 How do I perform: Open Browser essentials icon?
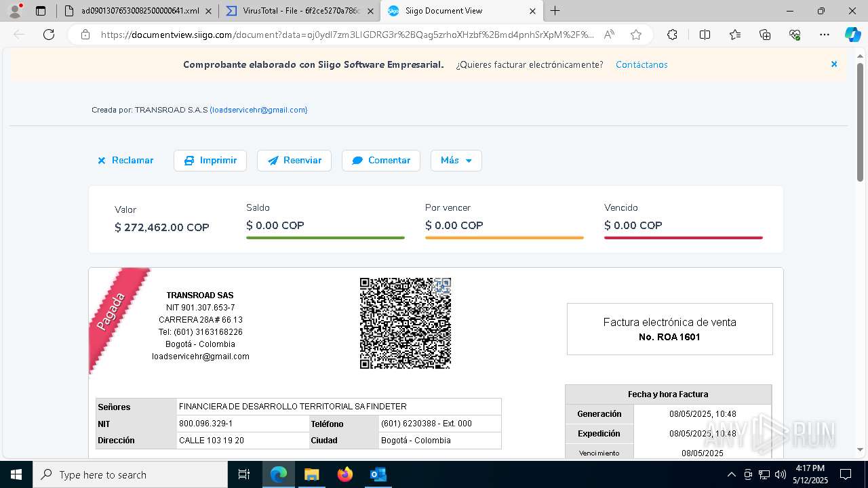click(x=795, y=35)
